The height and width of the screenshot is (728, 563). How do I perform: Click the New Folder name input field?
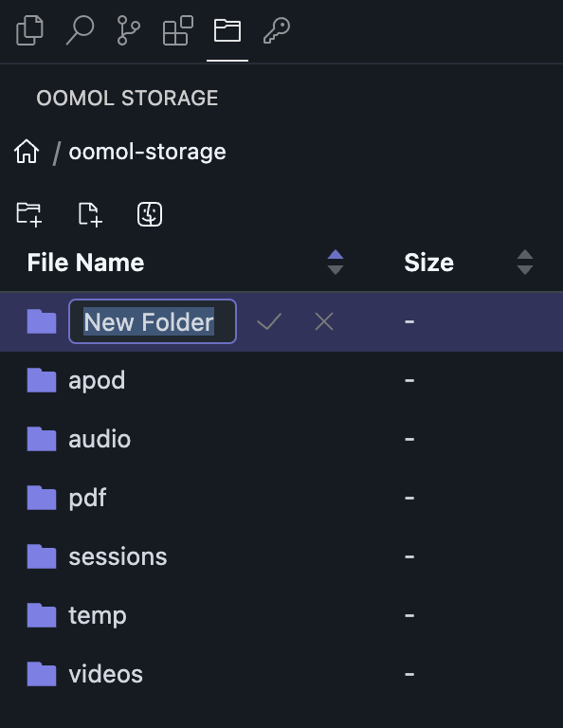point(153,321)
